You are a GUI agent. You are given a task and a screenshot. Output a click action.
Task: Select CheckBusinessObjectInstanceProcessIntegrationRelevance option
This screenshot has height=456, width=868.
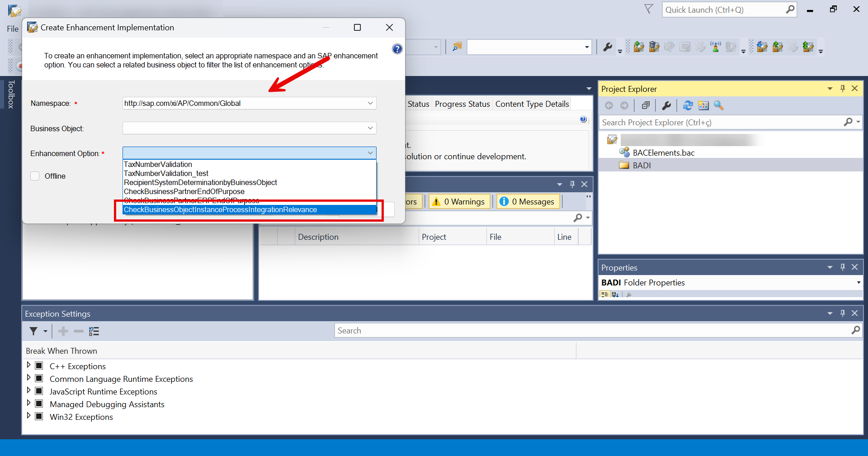coord(250,209)
